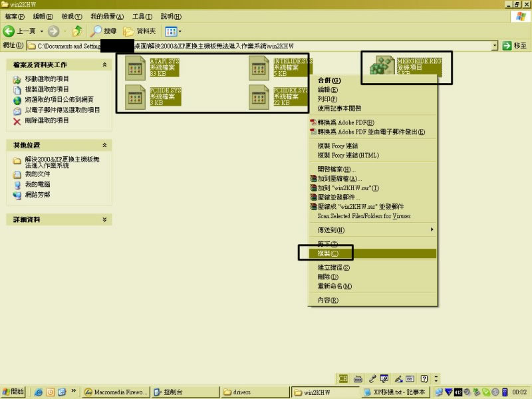Screen dimensions: 532x399
Task: Open the 我的最愛(A) menu
Action: [107, 16]
